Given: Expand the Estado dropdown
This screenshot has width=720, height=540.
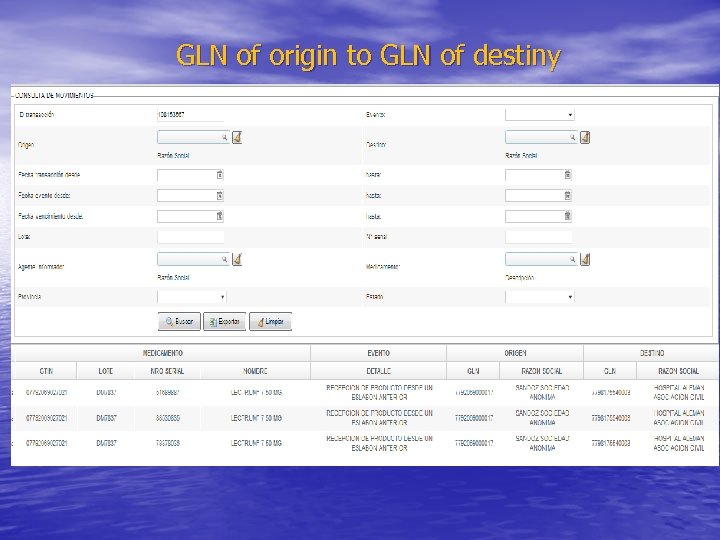Looking at the screenshot, I should click(x=540, y=297).
